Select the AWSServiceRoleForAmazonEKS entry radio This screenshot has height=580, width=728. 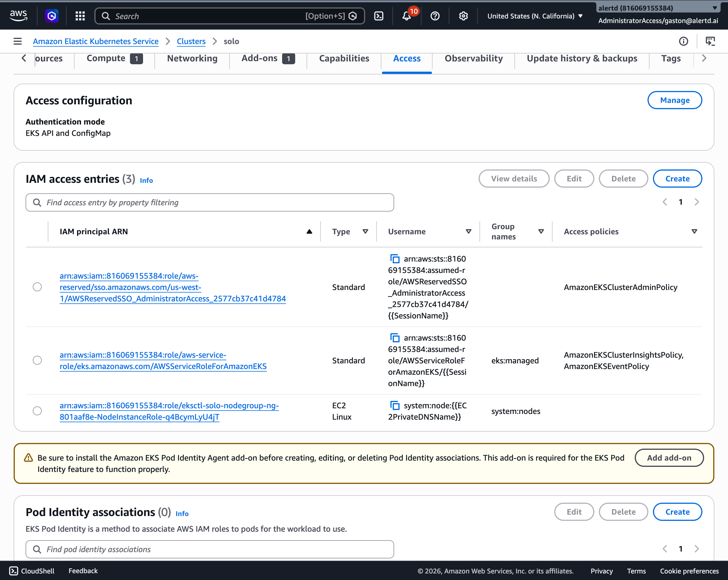click(37, 360)
